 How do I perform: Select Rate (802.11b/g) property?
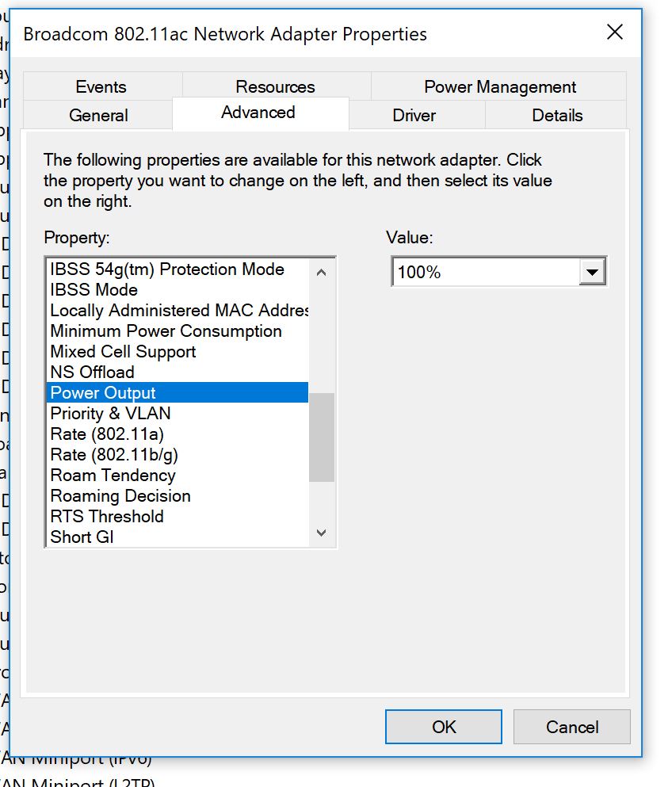tap(178, 454)
